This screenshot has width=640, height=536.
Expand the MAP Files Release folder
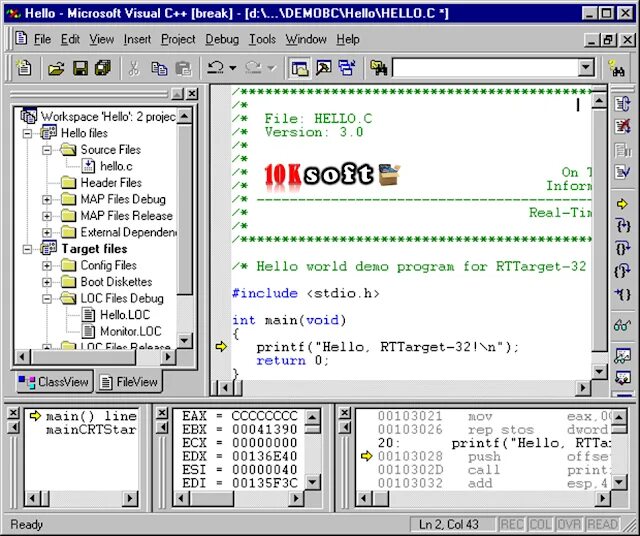47,216
